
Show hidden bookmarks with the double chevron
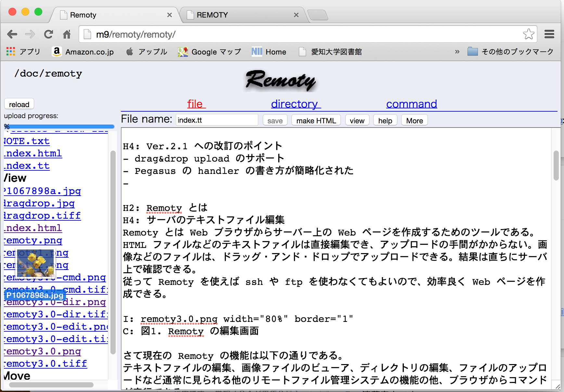[x=457, y=52]
